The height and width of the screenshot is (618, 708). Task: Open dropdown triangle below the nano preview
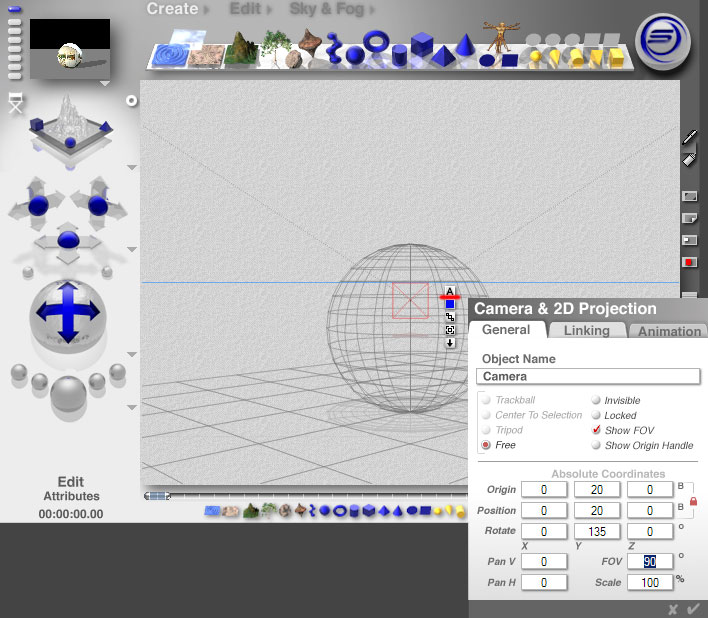pyautogui.click(x=104, y=84)
